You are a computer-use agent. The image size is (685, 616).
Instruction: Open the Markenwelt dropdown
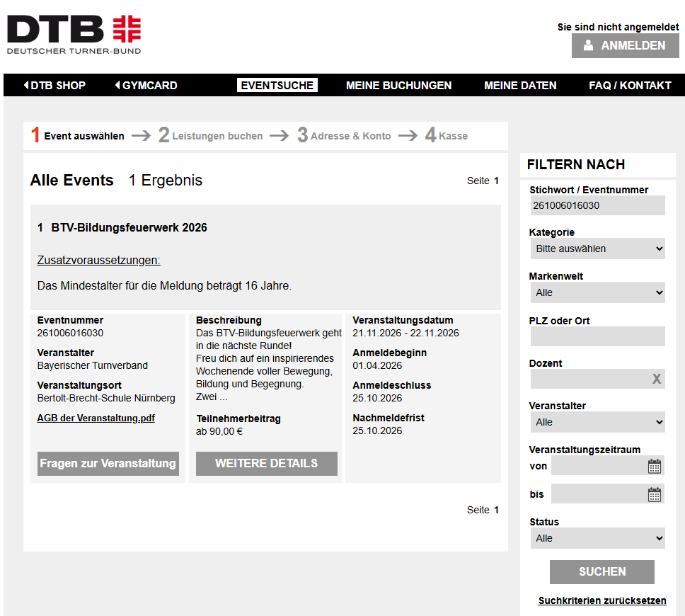597,292
